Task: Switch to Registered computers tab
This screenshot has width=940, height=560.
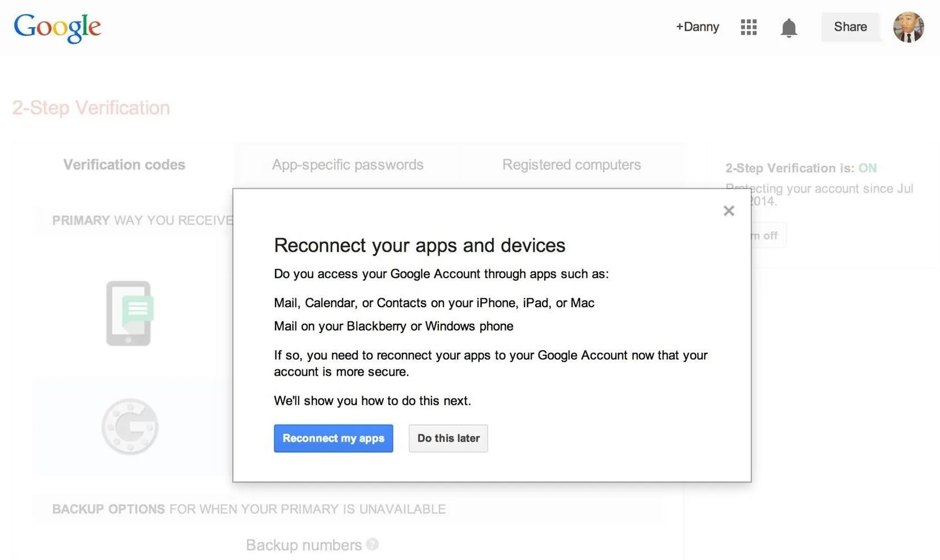Action: pos(571,164)
